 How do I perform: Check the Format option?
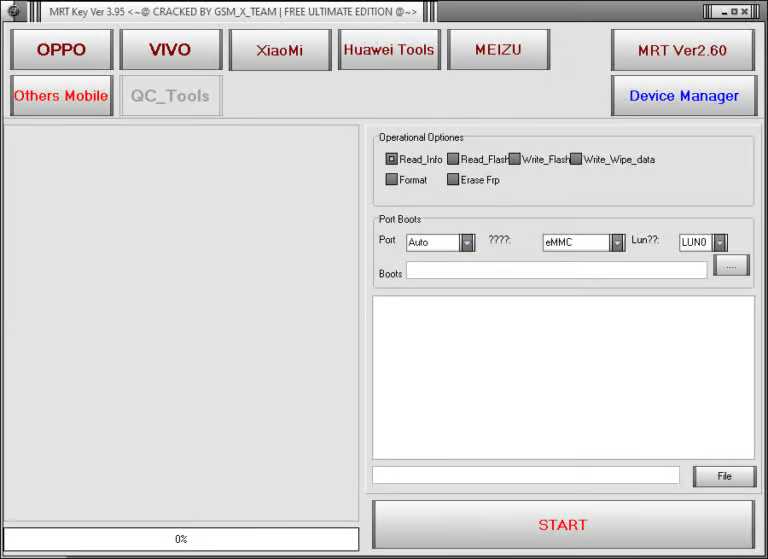click(x=392, y=180)
